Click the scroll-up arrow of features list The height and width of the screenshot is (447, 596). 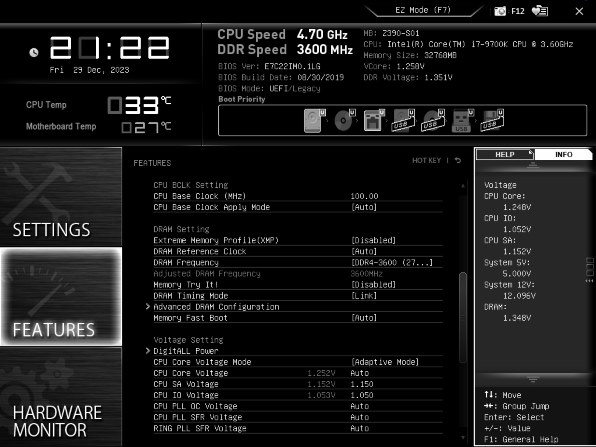(463, 186)
